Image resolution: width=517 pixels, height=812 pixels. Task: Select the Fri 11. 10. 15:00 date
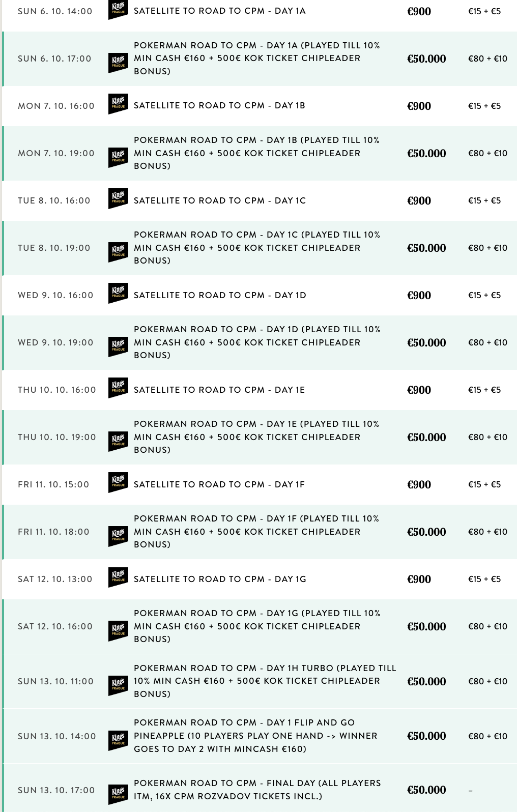[x=53, y=484]
